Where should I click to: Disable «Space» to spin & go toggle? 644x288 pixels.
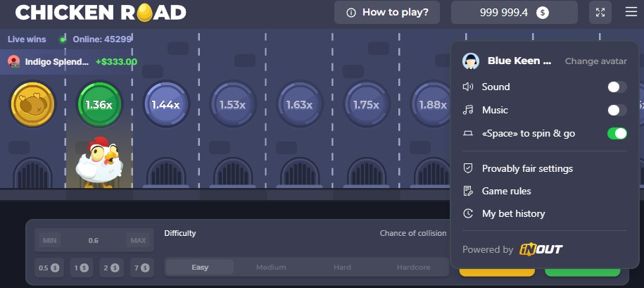click(x=617, y=134)
